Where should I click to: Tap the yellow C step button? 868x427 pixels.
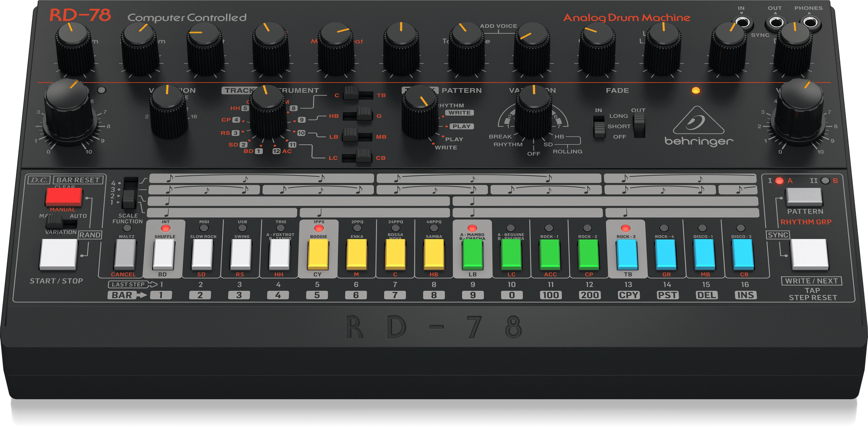pyautogui.click(x=395, y=255)
